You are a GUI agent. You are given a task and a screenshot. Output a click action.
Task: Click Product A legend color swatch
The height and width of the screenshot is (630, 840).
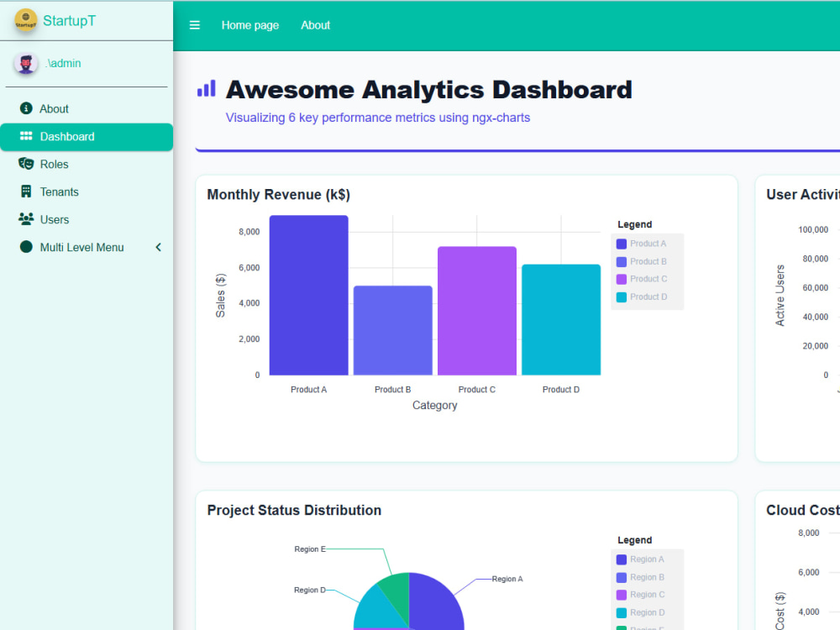622,244
